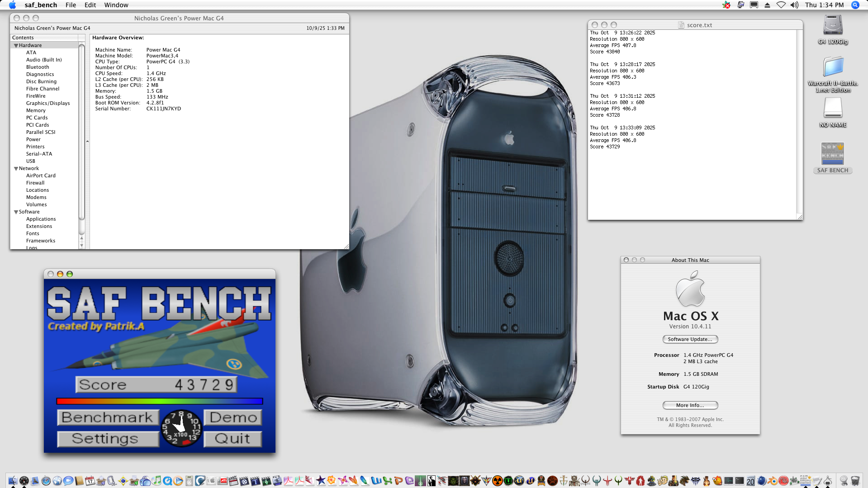Open the G4 120Gig hard drive icon
This screenshot has height=488, width=868.
[832, 26]
